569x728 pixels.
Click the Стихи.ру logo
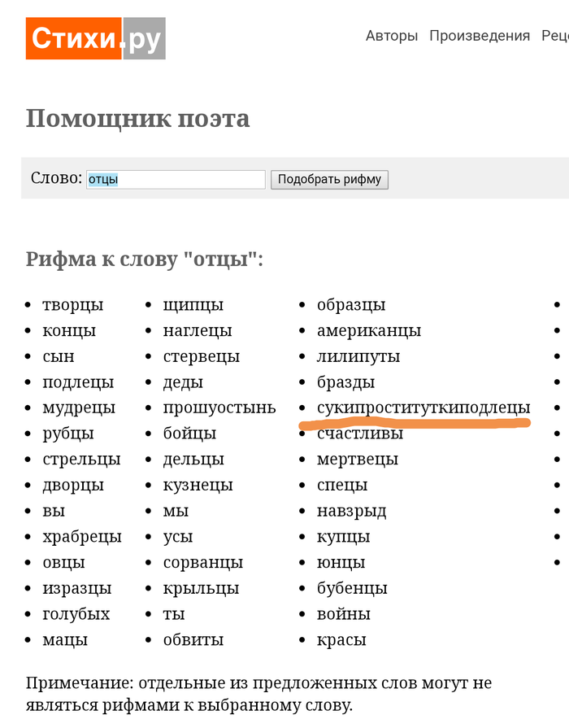tap(95, 38)
